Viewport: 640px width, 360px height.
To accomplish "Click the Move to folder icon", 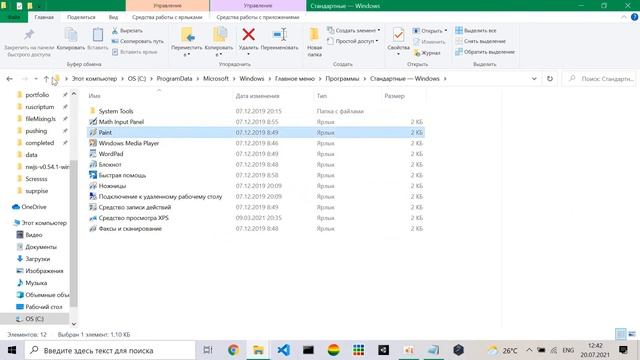I will (x=187, y=35).
